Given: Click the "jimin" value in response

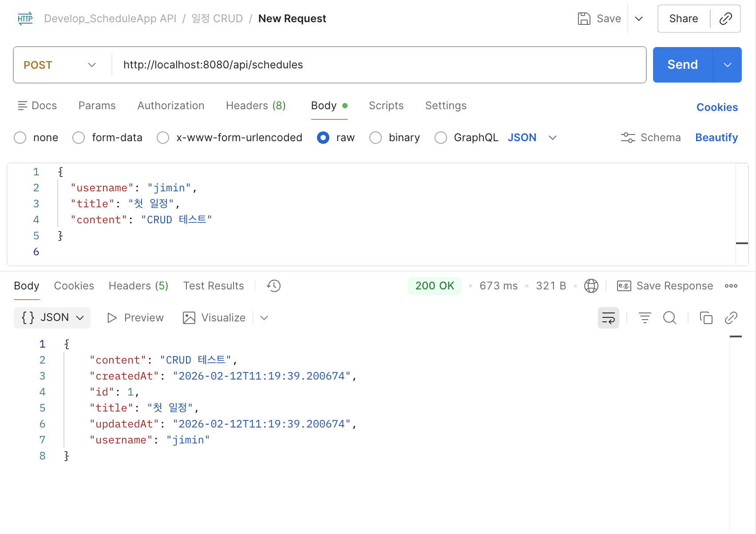Looking at the screenshot, I should pyautogui.click(x=188, y=440).
